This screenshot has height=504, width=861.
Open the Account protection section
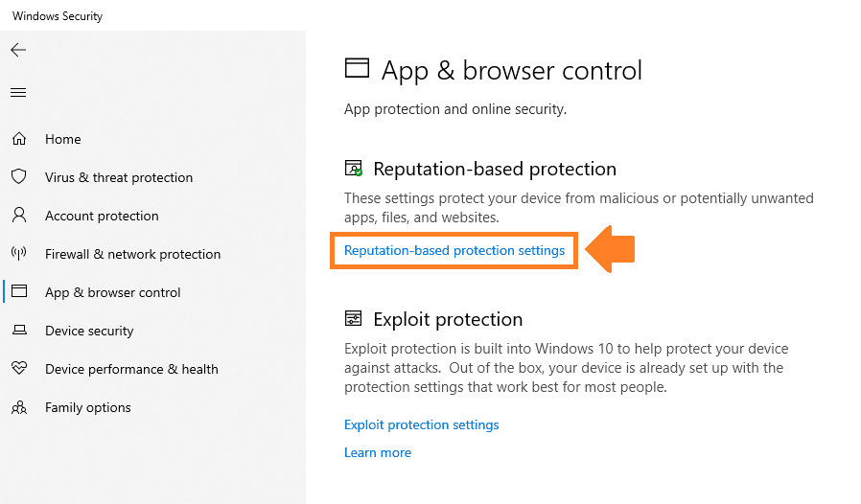click(x=102, y=216)
